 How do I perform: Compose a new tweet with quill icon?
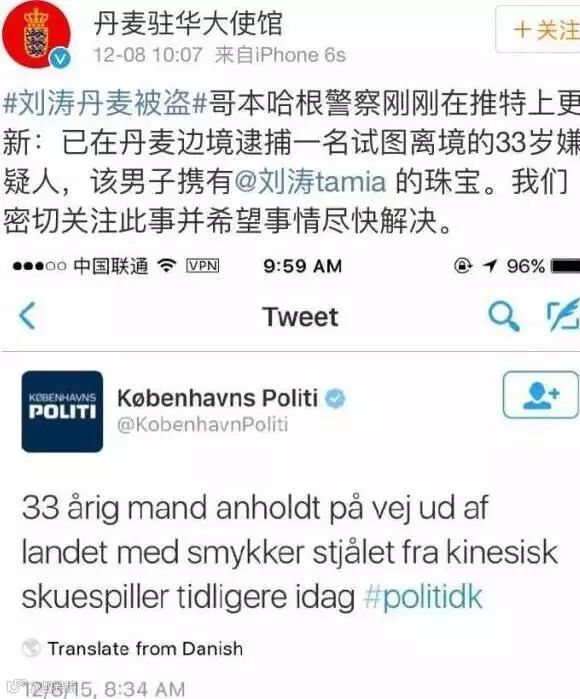pos(564,315)
